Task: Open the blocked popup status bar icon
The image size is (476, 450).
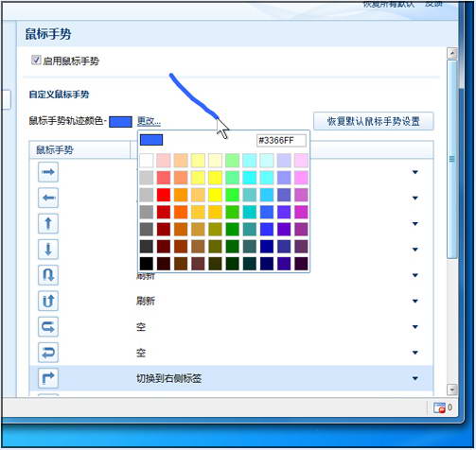Action: (x=440, y=407)
